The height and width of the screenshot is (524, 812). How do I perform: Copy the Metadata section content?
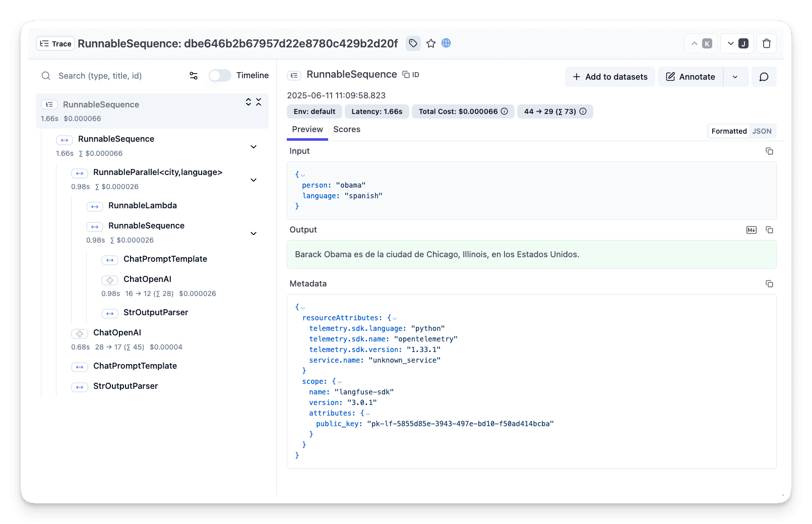click(x=769, y=284)
